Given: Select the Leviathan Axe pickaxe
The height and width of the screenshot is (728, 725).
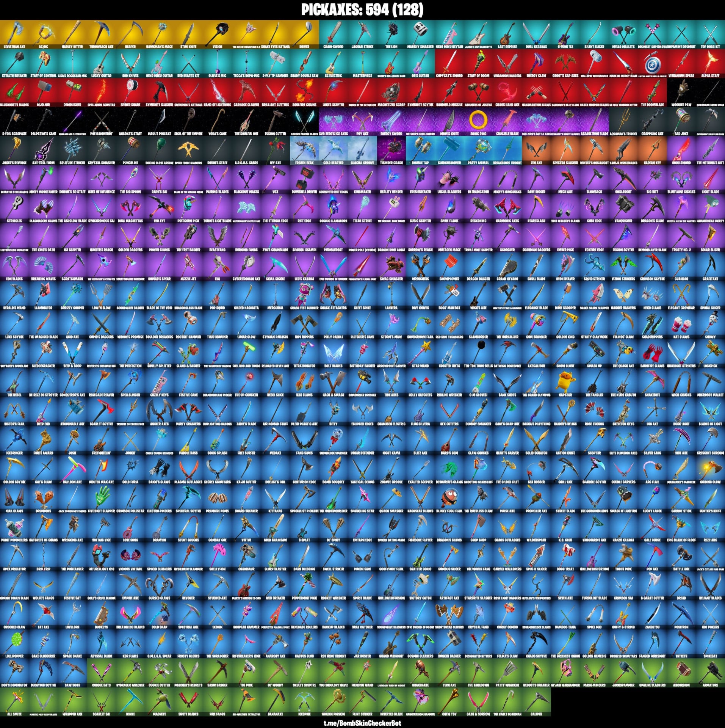Looking at the screenshot, I should [x=14, y=35].
